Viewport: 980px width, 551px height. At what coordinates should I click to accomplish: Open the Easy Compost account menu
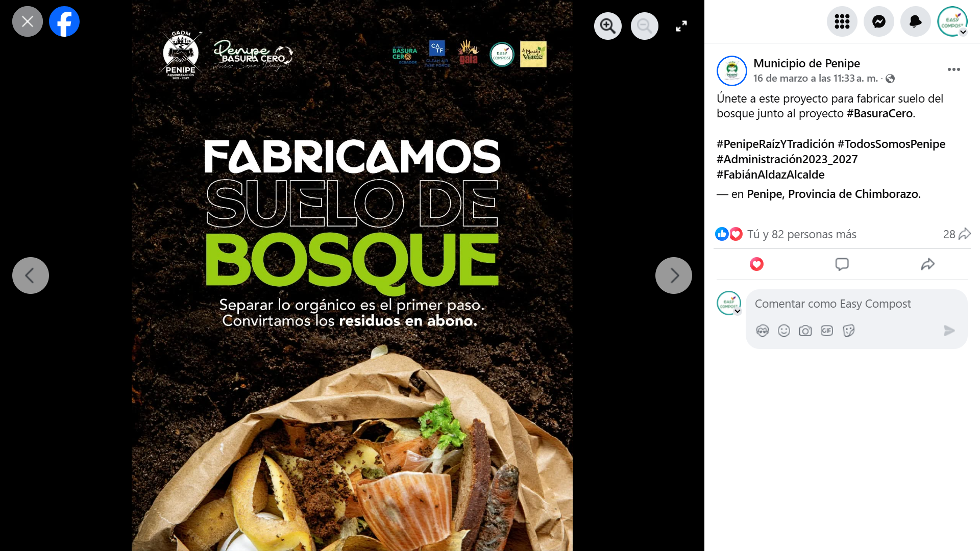point(952,21)
